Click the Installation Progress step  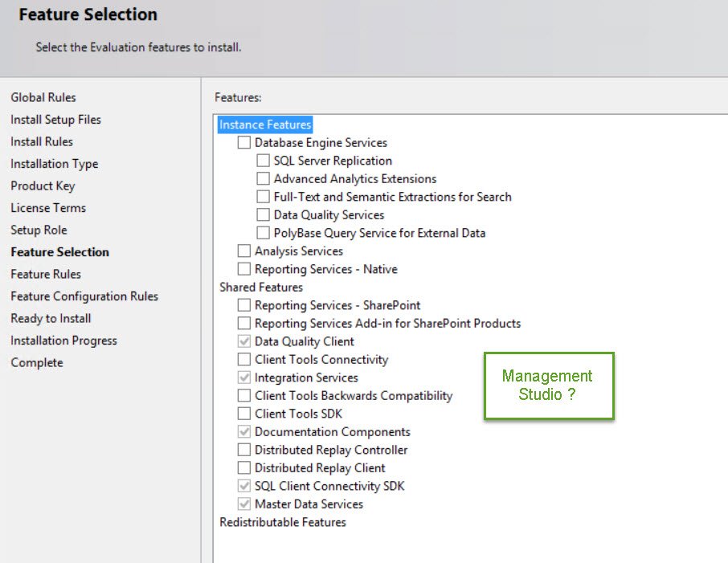(63, 341)
